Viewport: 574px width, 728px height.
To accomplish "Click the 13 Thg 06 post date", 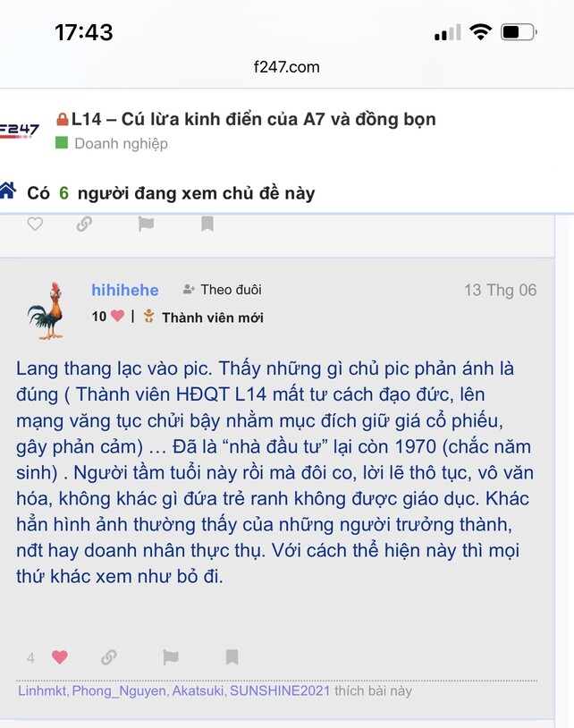I will click(x=500, y=290).
